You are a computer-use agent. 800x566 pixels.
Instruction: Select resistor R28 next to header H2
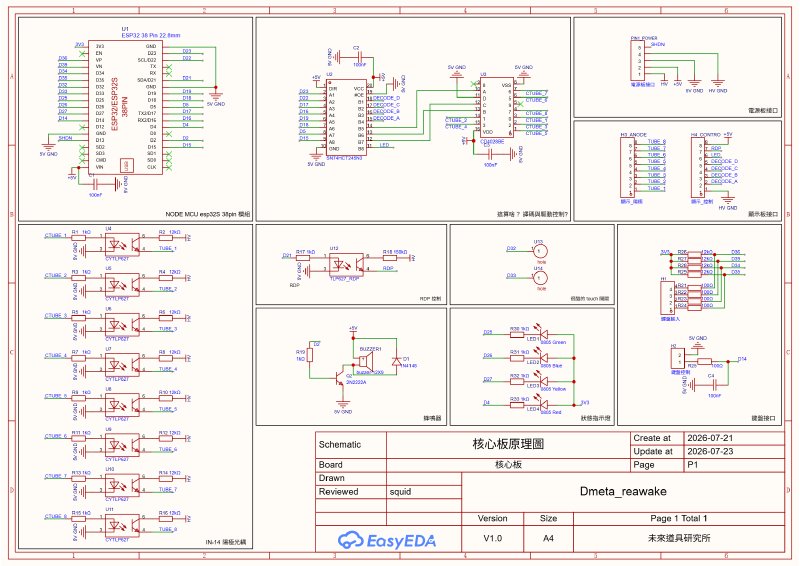[705, 361]
